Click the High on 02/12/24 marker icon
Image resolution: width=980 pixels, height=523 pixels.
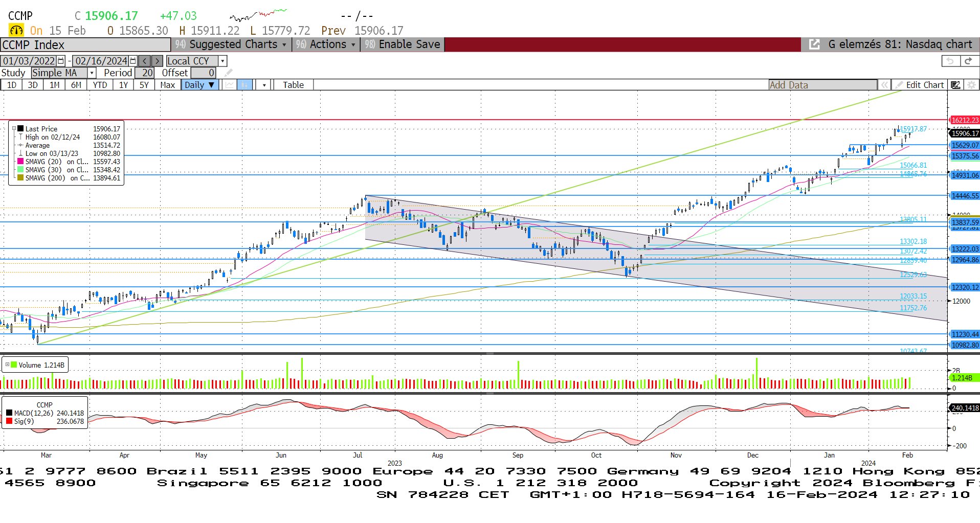tap(20, 137)
